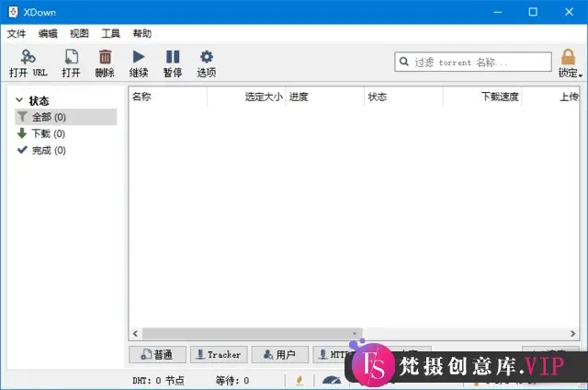Viewport: 588px width, 390px height.
Task: Click the horizontal scrollbar left arrow
Action: [135, 333]
